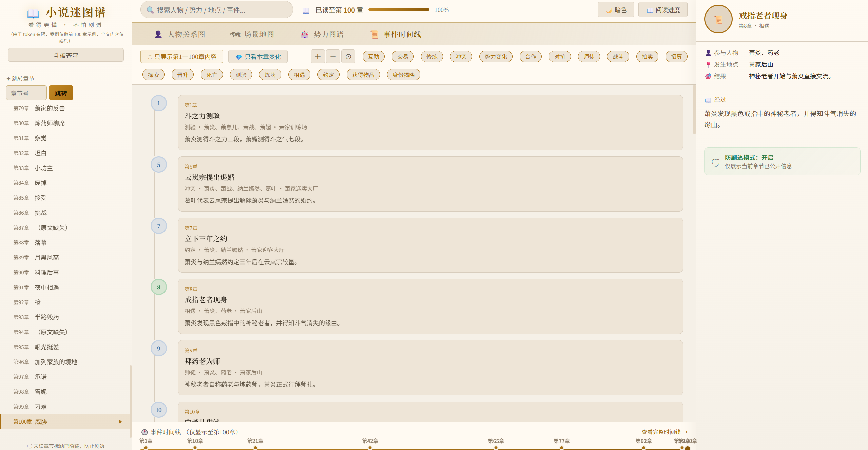Click the 章节号 chapter number input
Screen dimensions: 868x450
(26, 93)
